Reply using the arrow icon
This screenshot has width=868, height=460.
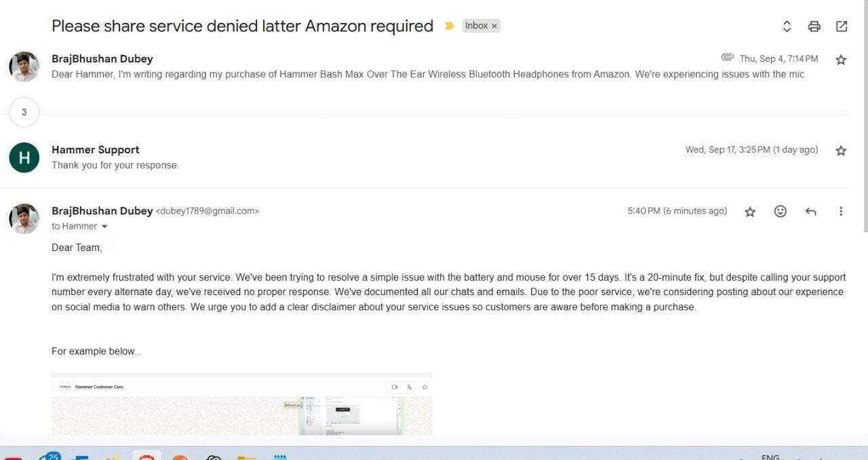click(x=811, y=212)
